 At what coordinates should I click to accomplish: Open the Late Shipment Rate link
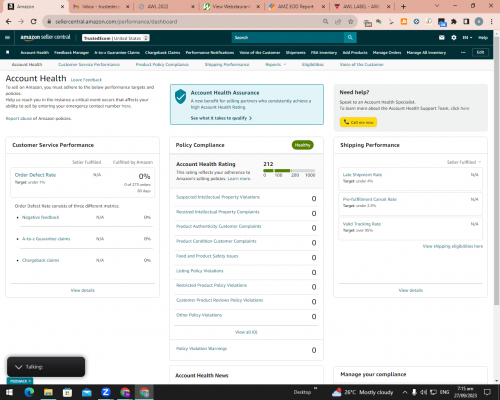[362, 175]
